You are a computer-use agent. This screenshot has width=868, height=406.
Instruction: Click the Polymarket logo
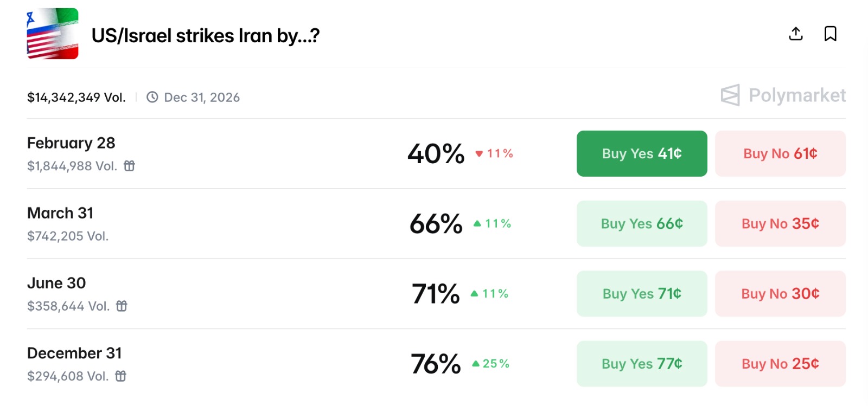[x=783, y=95]
